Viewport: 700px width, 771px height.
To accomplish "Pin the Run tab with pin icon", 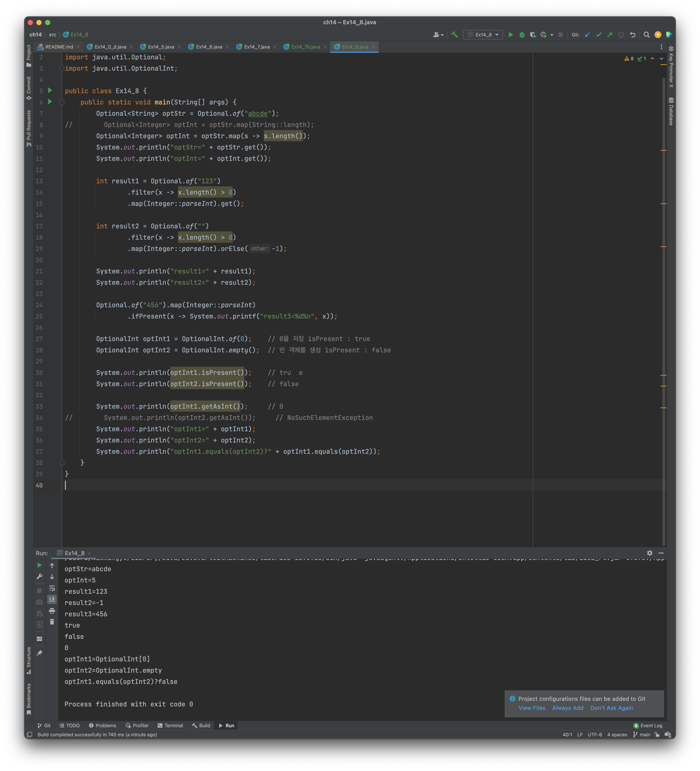I will click(39, 653).
